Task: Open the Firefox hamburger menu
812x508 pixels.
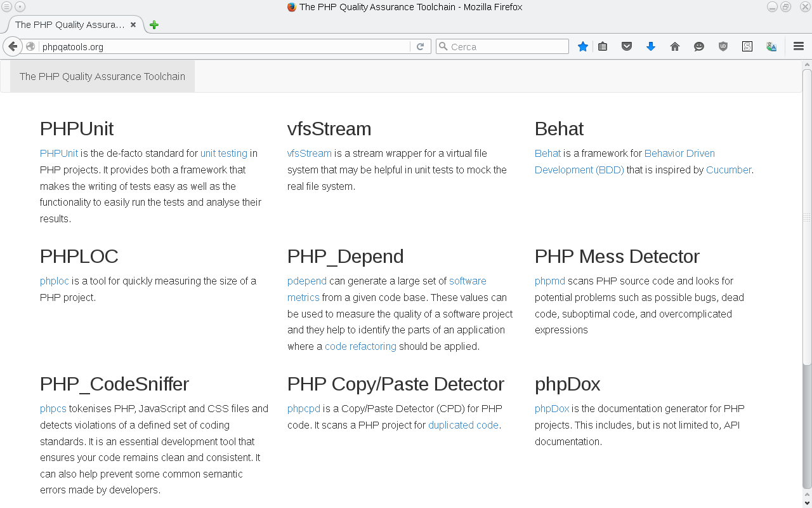Action: tap(799, 46)
